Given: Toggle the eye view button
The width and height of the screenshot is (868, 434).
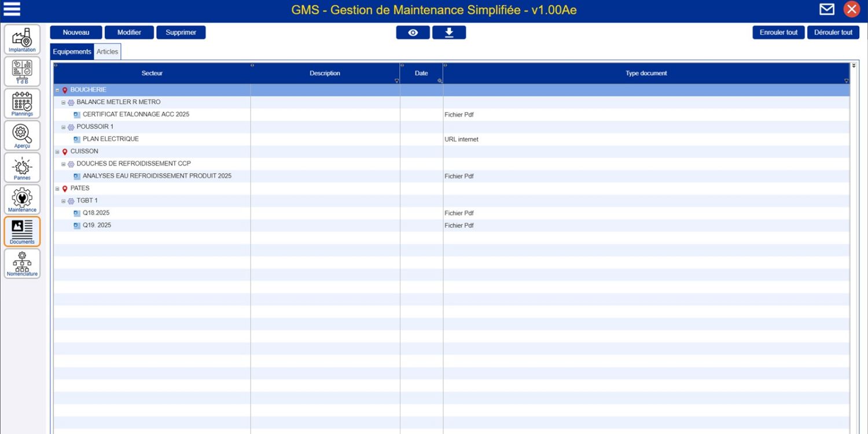Looking at the screenshot, I should pyautogui.click(x=413, y=32).
